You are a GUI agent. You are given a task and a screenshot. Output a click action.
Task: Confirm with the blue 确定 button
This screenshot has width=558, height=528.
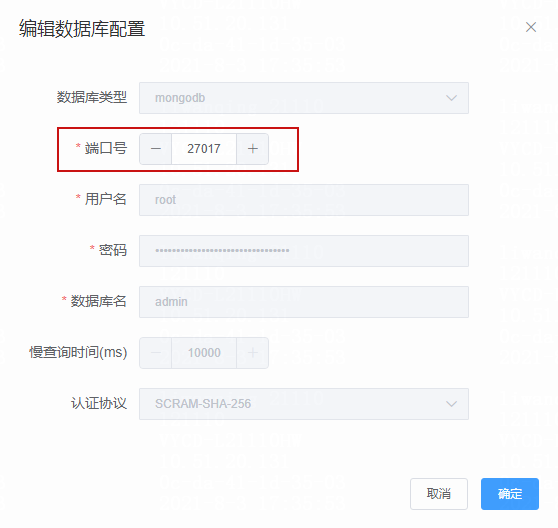click(510, 494)
